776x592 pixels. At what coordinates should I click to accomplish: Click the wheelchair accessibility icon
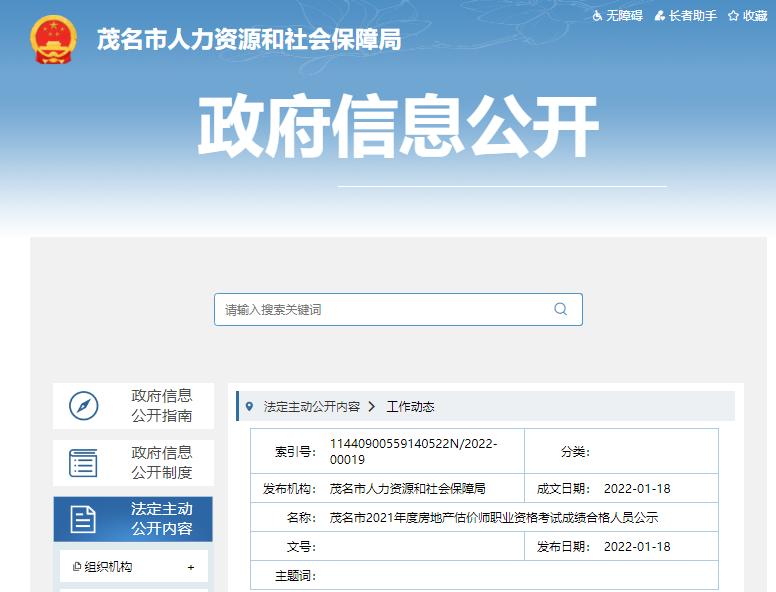pos(598,16)
